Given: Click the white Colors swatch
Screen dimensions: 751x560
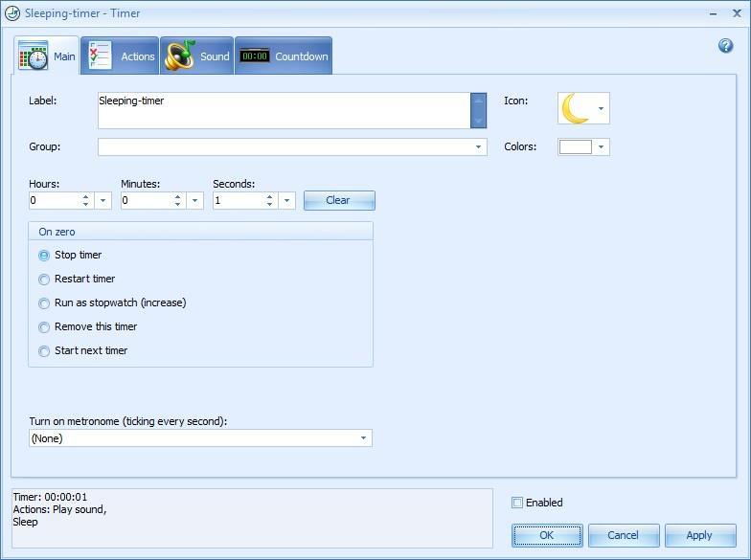Looking at the screenshot, I should point(576,147).
